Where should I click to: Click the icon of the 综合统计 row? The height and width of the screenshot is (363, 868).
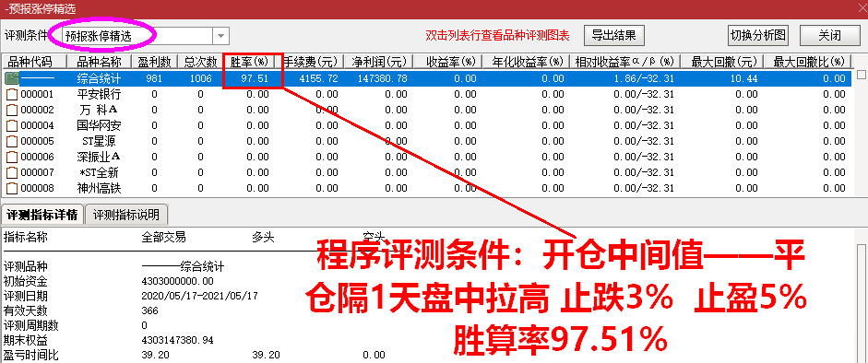coord(12,78)
